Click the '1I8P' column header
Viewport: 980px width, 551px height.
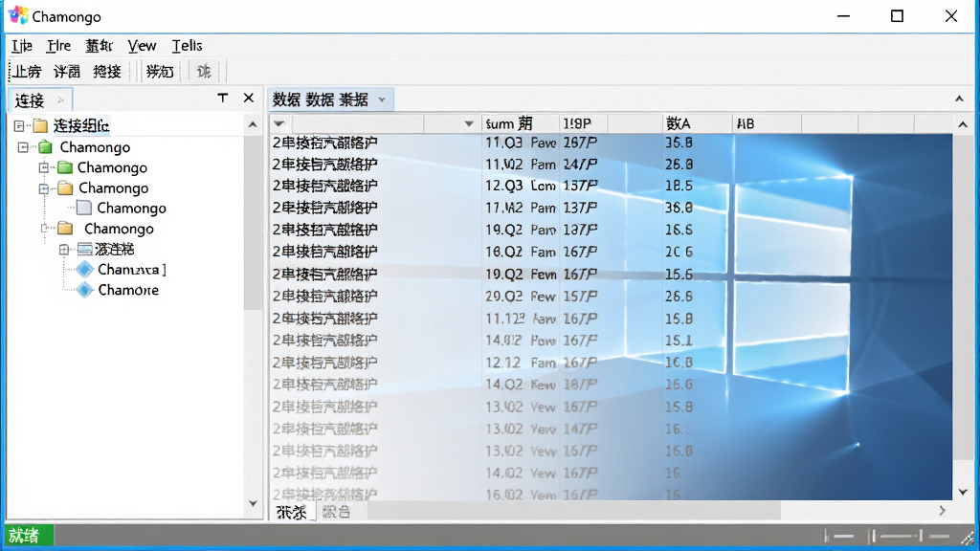[583, 123]
